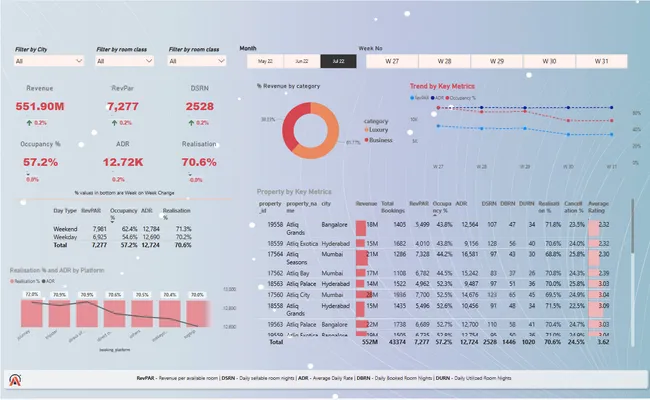
Task: Open Filter by room class dropdown beside City filter
Action: coord(125,61)
